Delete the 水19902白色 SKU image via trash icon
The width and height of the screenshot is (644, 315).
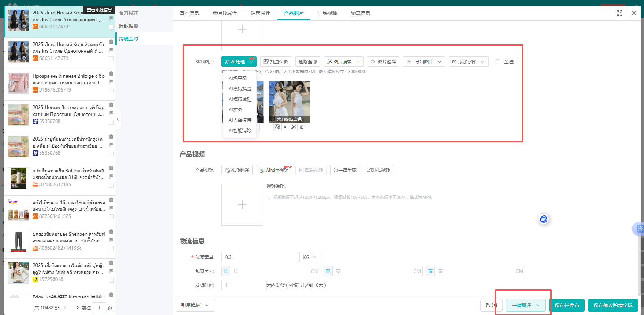point(302,127)
